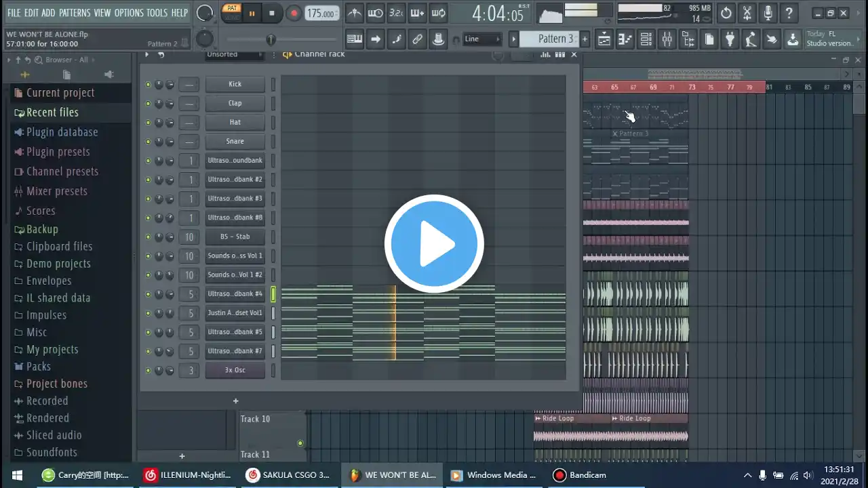868x488 pixels.
Task: Open the help question mark icon
Action: 789,13
